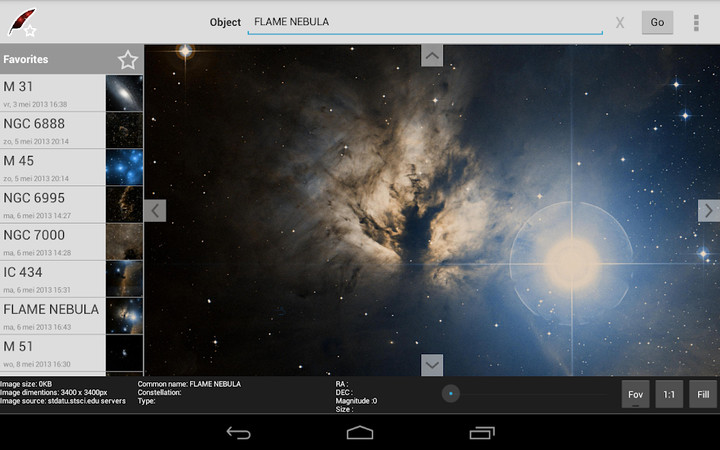Clear the object field with X
The height and width of the screenshot is (450, 720).
click(x=620, y=22)
